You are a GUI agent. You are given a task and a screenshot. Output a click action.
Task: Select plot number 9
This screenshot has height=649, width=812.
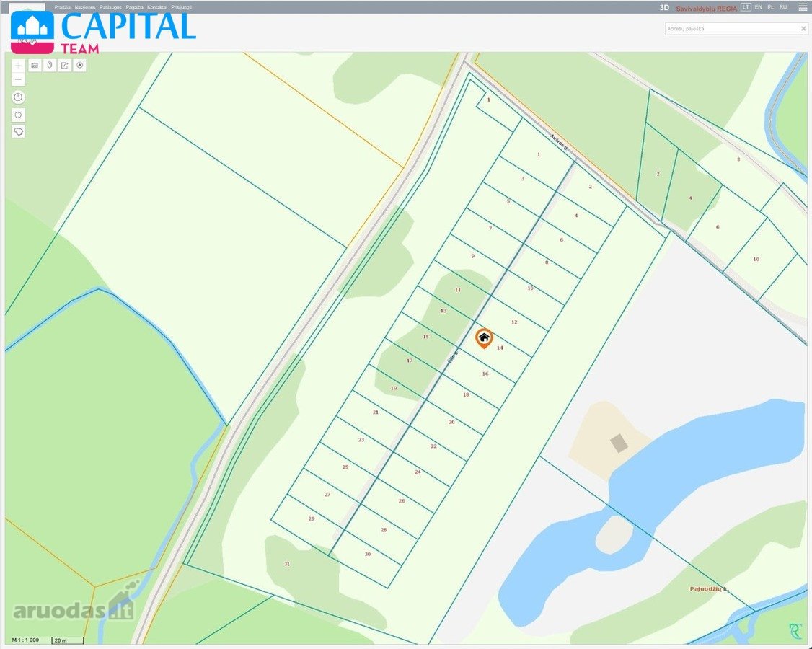pos(473,257)
